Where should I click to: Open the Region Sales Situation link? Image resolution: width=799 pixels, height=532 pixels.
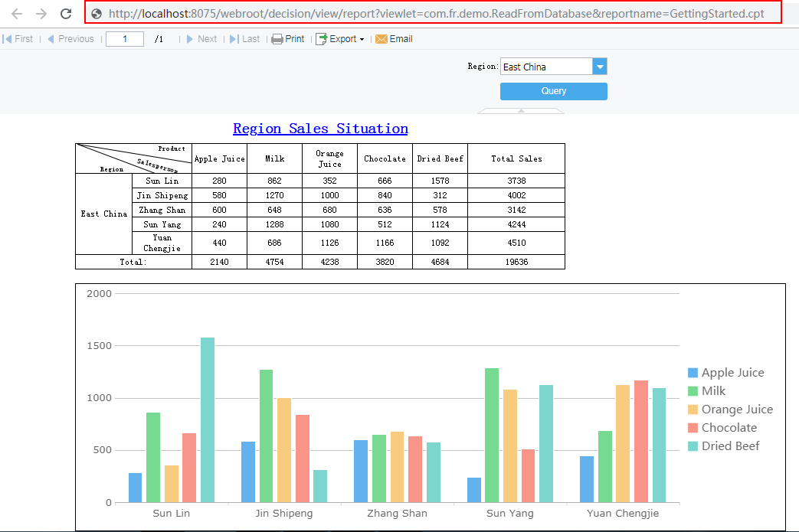pos(320,129)
